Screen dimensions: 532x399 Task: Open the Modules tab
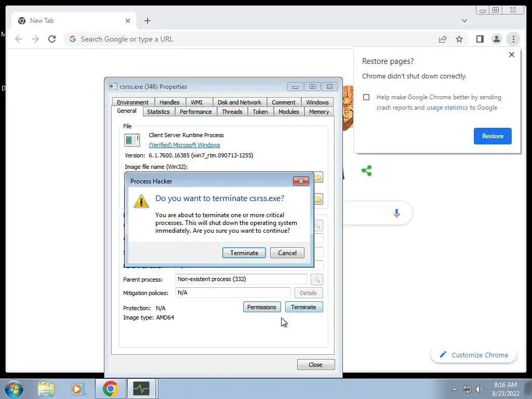289,112
